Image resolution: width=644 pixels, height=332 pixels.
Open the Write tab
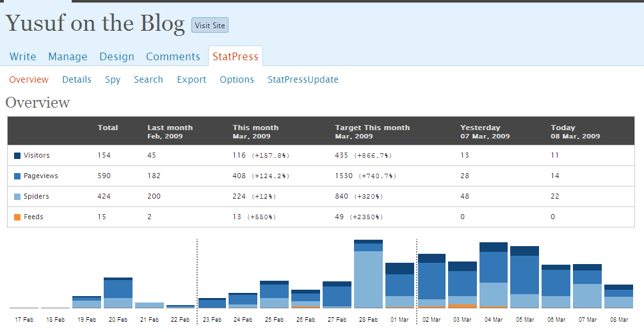(x=23, y=56)
